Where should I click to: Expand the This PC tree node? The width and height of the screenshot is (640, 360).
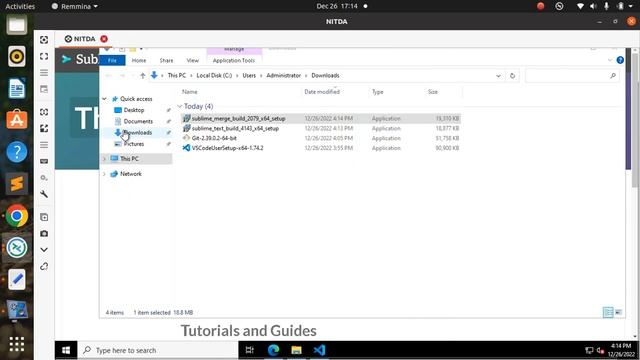pyautogui.click(x=104, y=159)
